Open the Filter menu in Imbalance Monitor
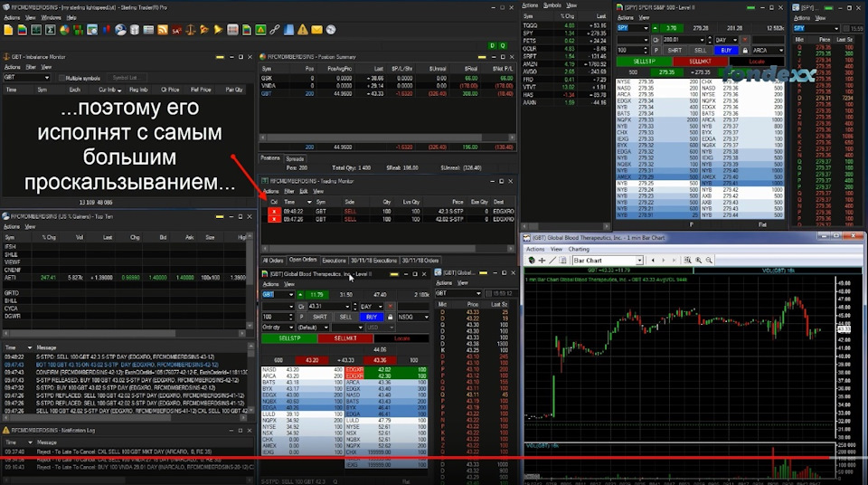 click(x=31, y=67)
